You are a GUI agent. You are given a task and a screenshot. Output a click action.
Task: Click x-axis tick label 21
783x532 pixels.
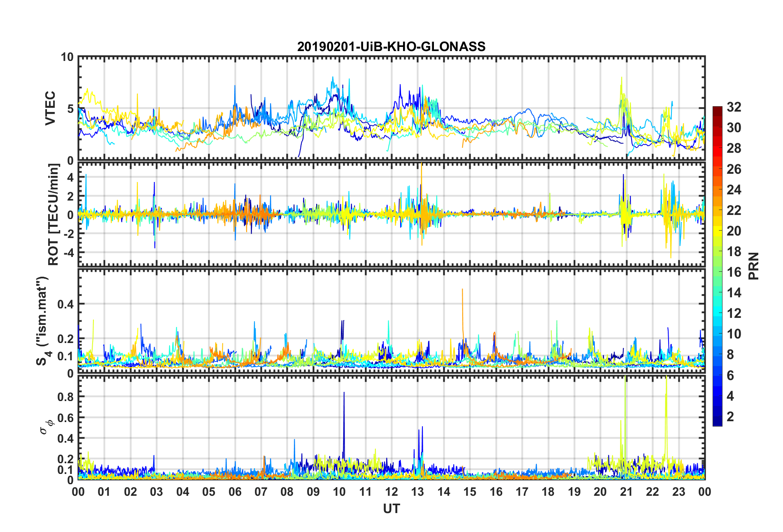tap(627, 492)
